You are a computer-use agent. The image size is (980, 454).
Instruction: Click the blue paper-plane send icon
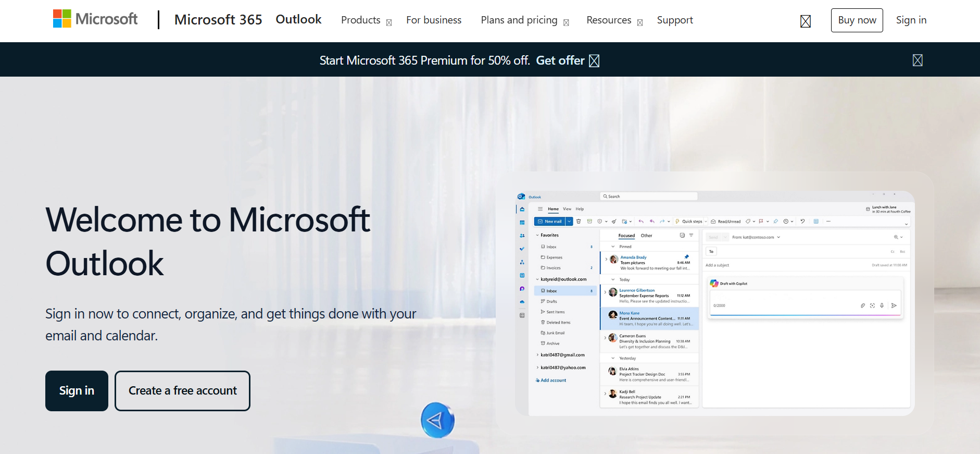pos(437,420)
